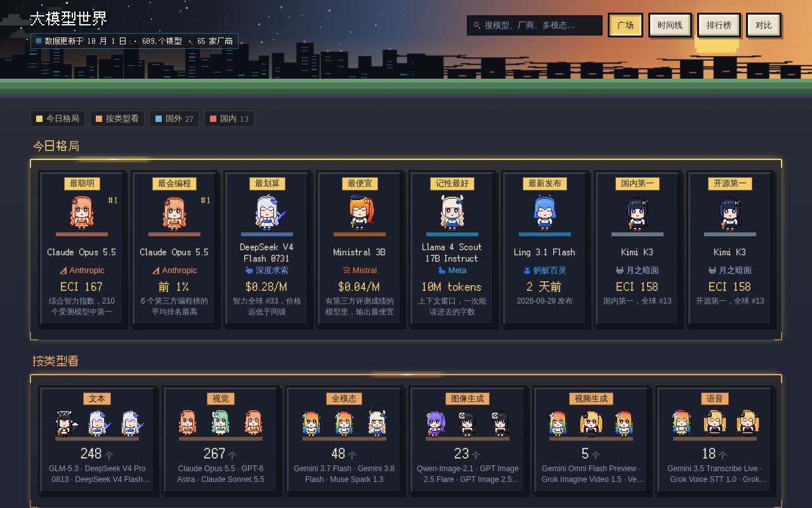This screenshot has height=508, width=812.
Task: Click the 月之暗面 logo under 开源第一
Action: click(x=712, y=271)
